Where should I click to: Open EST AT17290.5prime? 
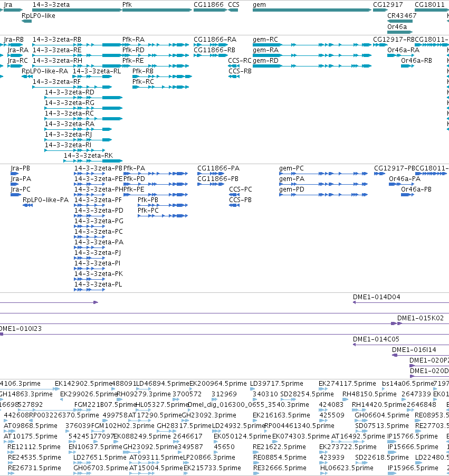pos(155,415)
